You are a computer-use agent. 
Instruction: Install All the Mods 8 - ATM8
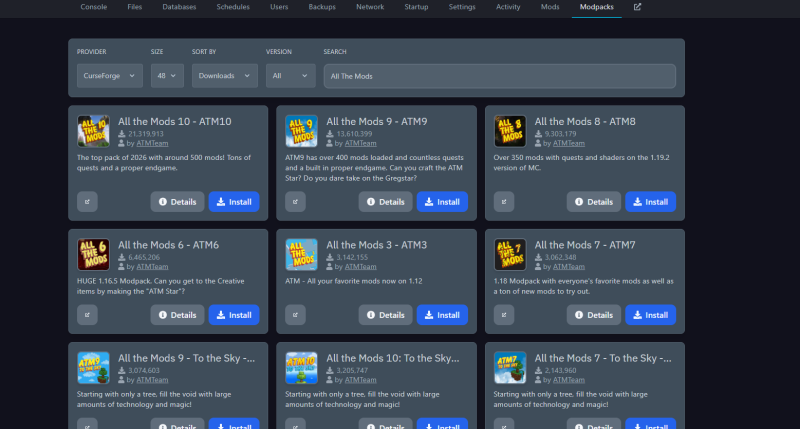coord(651,201)
